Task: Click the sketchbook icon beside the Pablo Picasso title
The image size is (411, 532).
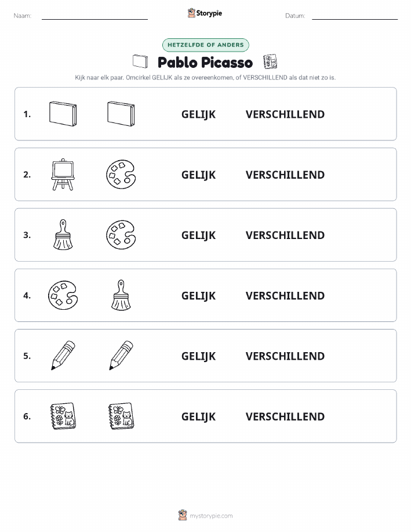Action: (270, 61)
